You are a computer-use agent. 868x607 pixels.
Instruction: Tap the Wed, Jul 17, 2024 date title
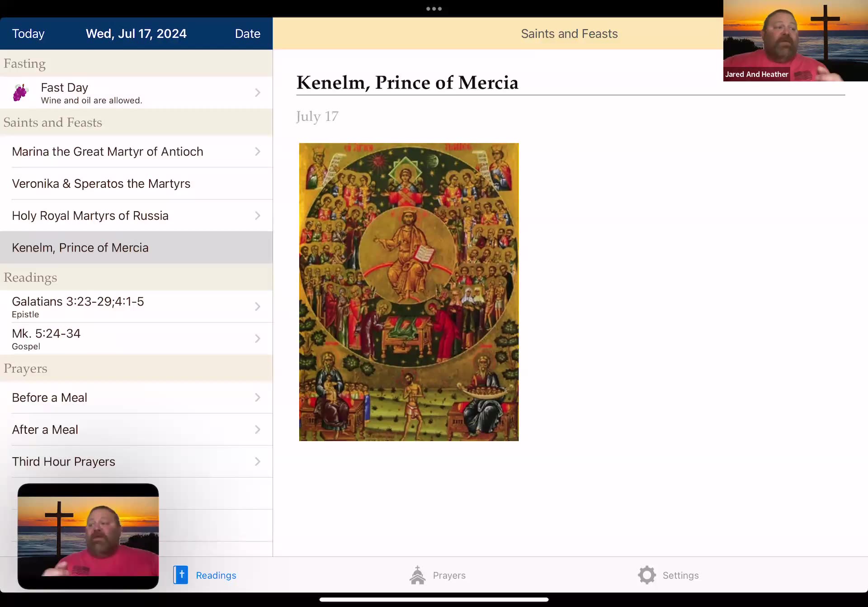point(136,33)
